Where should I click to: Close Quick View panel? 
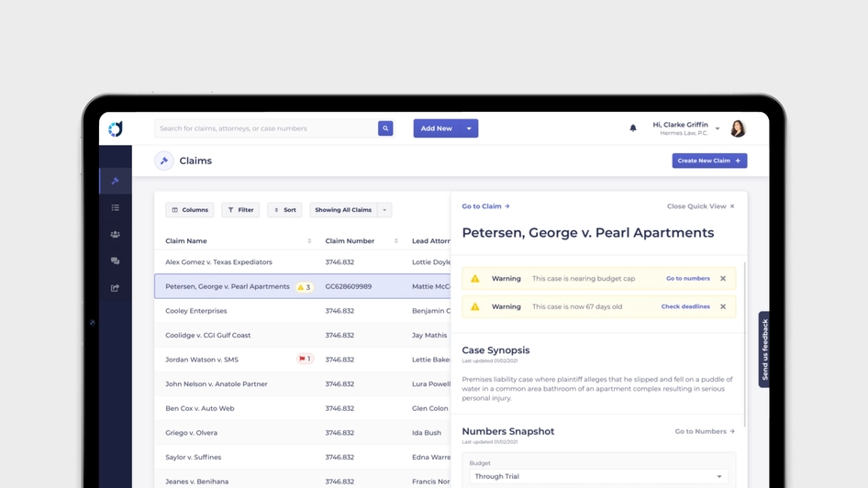701,205
